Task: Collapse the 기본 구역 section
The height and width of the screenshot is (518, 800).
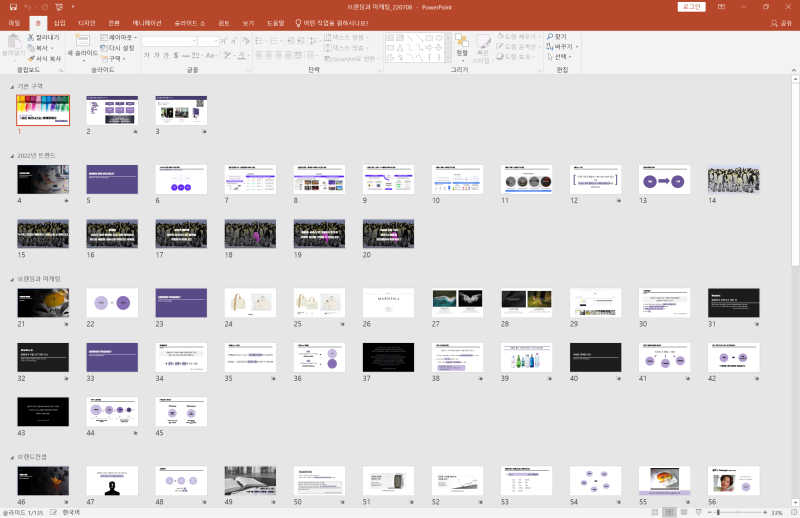Action: pos(12,87)
